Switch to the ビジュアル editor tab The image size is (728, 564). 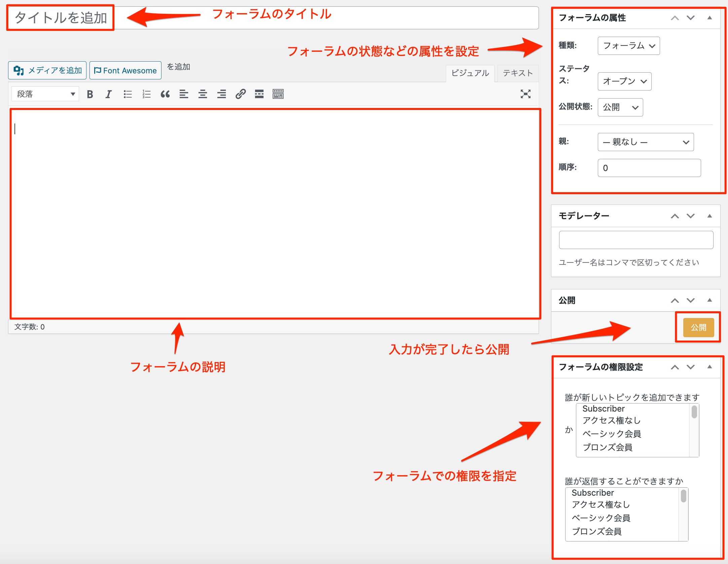pos(470,73)
